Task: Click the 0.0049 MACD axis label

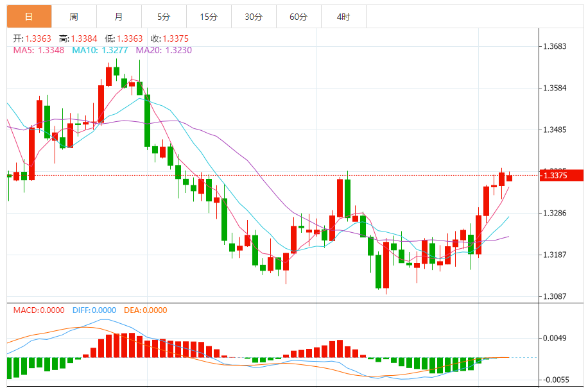Action: [555, 338]
